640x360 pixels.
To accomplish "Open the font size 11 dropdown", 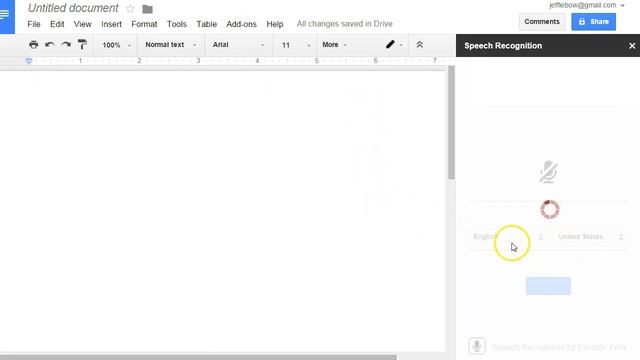I will point(296,45).
